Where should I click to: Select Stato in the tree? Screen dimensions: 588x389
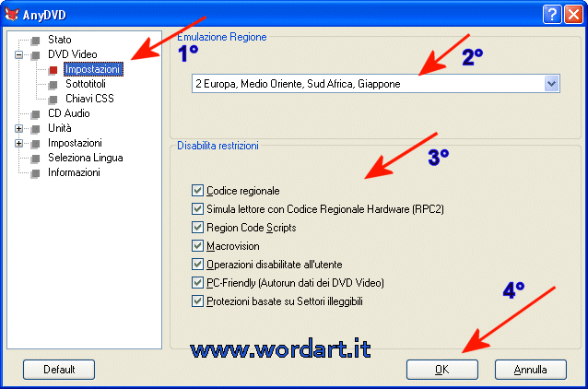coord(59,40)
